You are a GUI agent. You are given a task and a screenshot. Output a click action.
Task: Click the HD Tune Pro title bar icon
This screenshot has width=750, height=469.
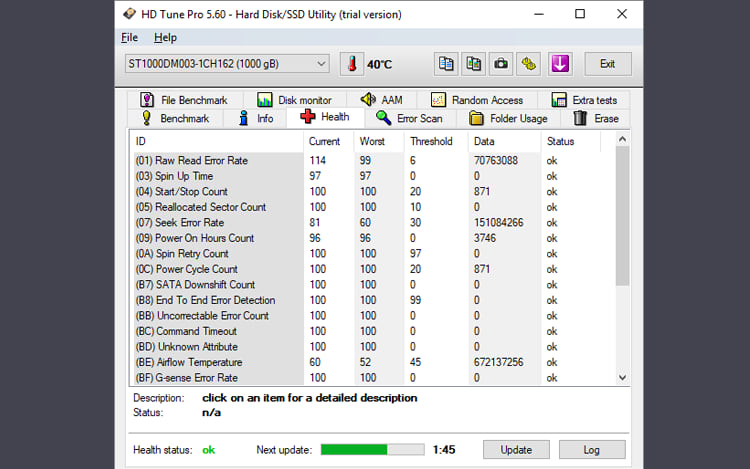(x=129, y=14)
